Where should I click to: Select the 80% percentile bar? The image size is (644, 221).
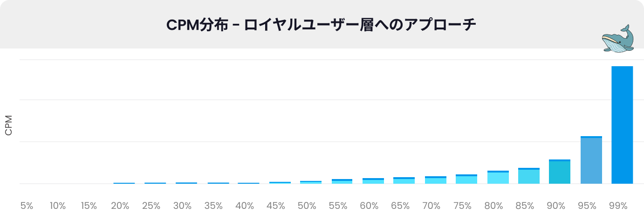pyautogui.click(x=498, y=177)
